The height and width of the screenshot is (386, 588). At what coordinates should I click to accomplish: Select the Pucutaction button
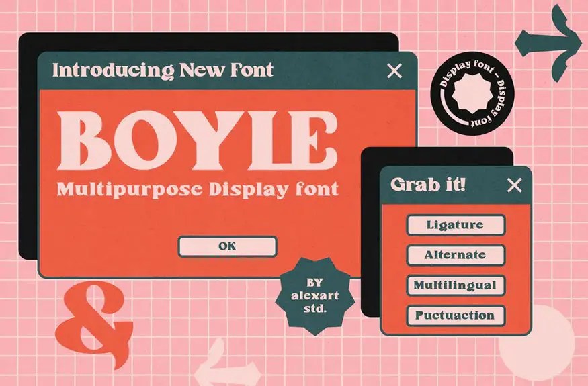tap(456, 316)
